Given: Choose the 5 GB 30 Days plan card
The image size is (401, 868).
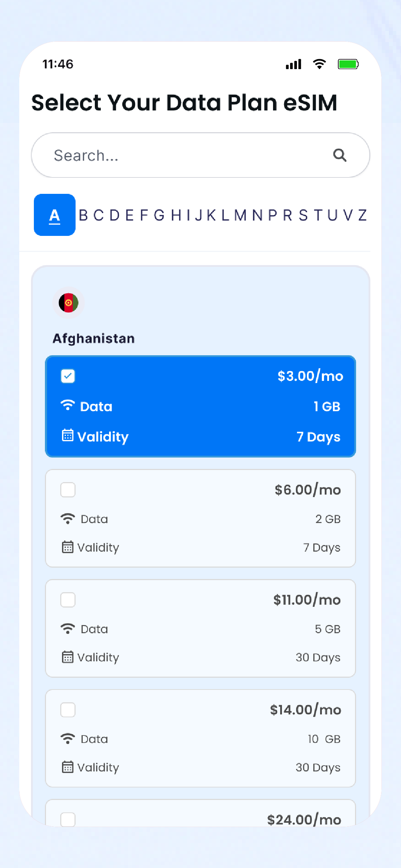Looking at the screenshot, I should coord(200,628).
